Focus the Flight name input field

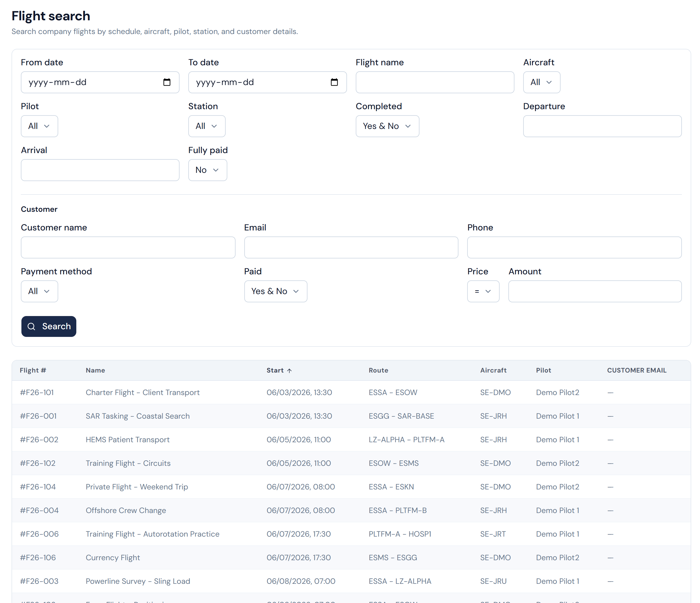435,82
